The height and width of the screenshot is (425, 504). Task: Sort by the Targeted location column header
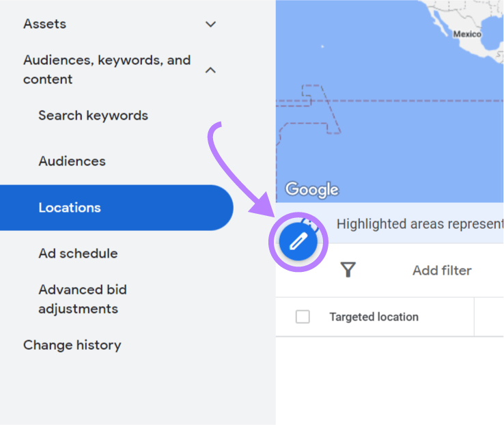click(374, 317)
